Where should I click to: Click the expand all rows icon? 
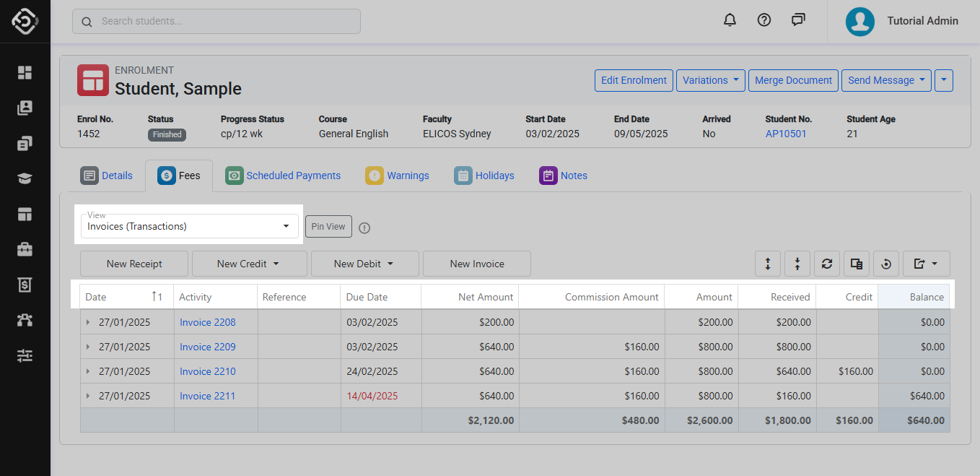[768, 264]
